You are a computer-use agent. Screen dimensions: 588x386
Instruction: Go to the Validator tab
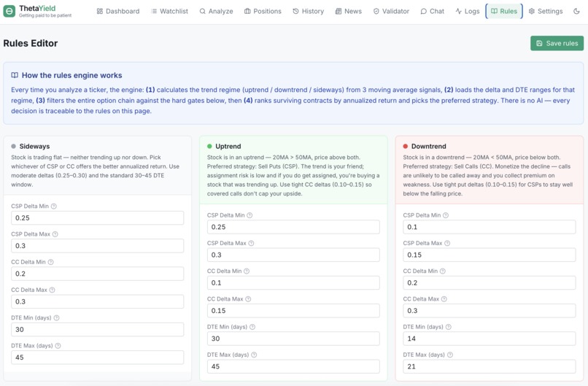coord(391,11)
